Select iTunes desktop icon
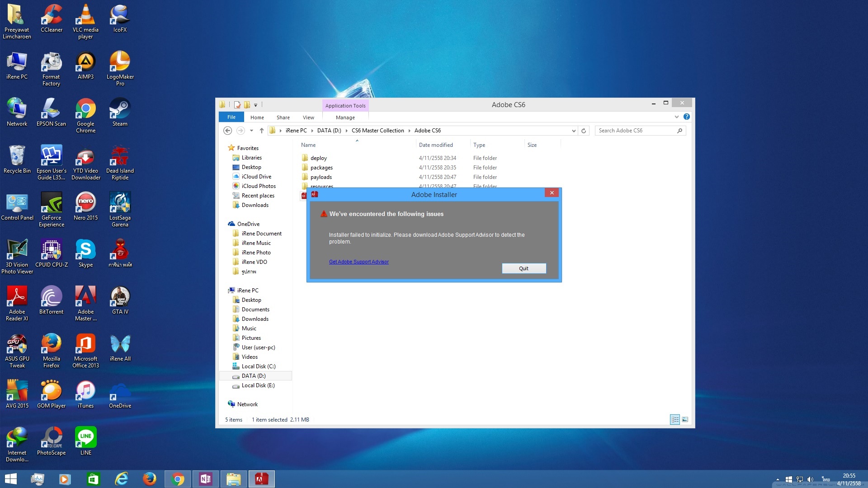 [x=85, y=394]
